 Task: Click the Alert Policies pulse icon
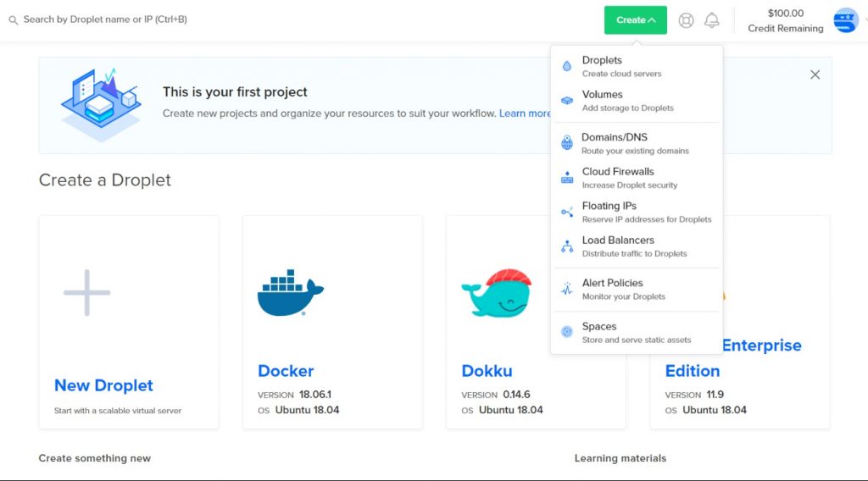(567, 289)
